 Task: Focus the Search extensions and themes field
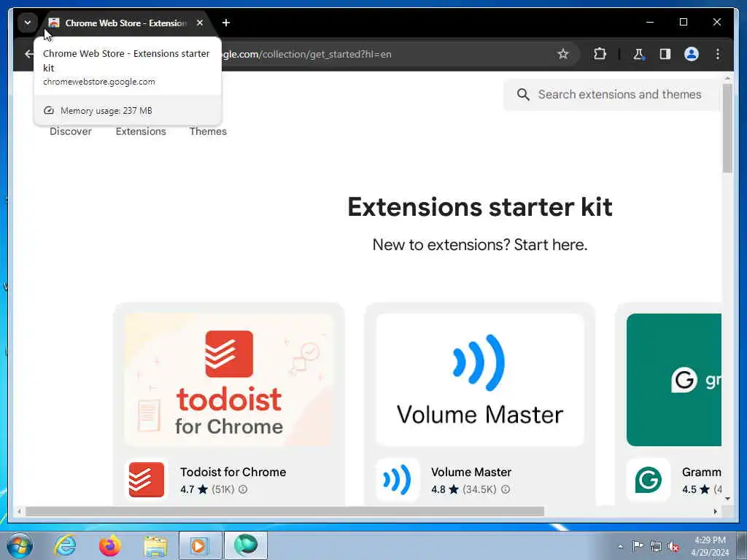coord(612,94)
